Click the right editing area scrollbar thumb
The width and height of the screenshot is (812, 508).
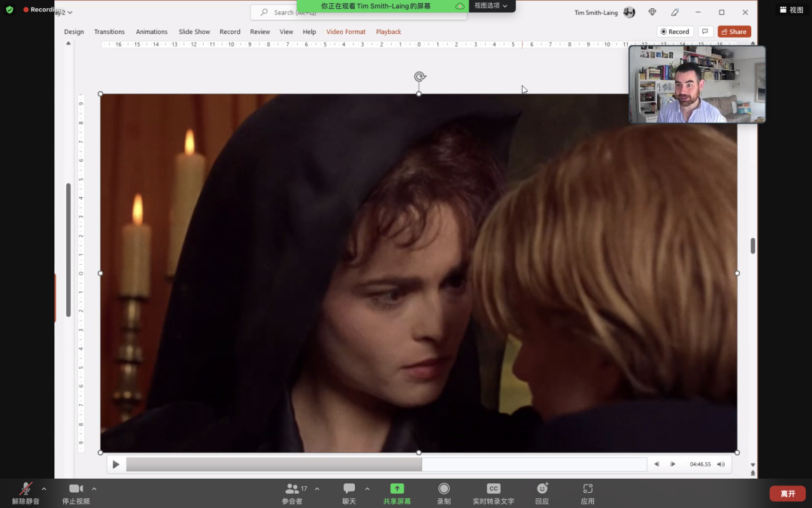(x=753, y=245)
